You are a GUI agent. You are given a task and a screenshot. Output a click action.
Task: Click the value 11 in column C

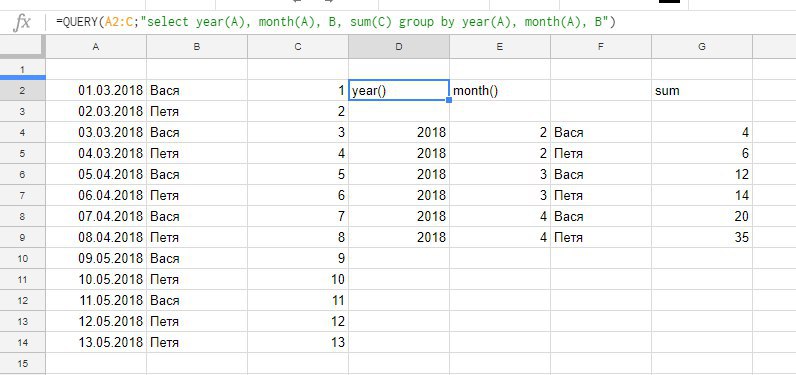298,300
